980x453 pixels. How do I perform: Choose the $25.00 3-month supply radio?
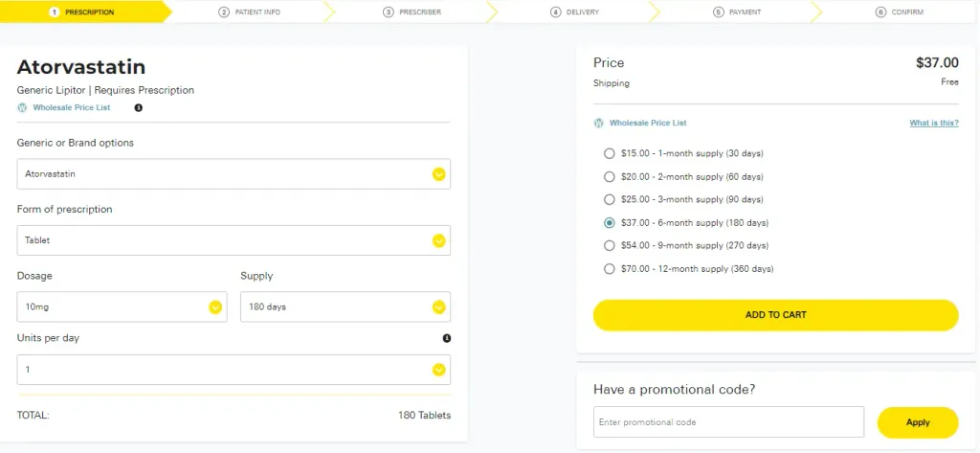click(610, 199)
